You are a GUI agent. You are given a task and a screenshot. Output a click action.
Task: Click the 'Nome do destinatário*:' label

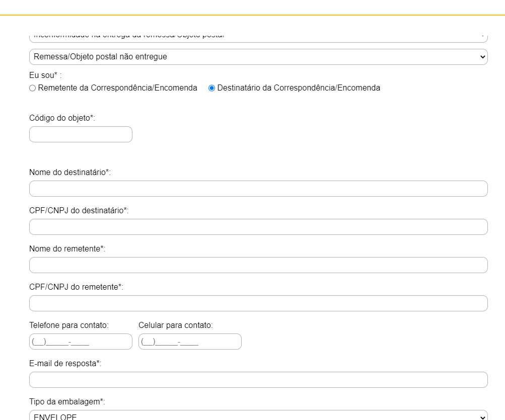click(70, 173)
